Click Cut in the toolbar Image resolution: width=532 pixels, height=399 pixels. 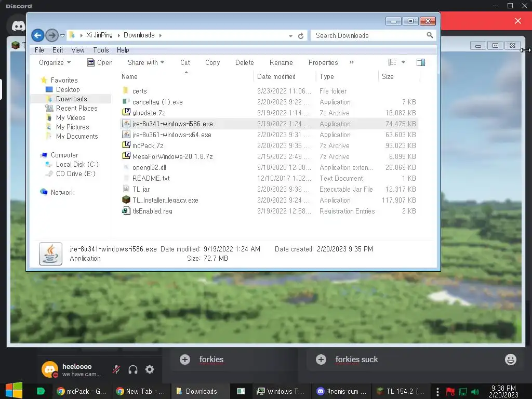[x=185, y=62]
